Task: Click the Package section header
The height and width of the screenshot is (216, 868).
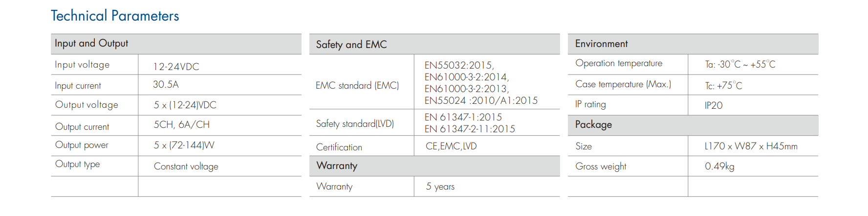Action: pos(693,125)
